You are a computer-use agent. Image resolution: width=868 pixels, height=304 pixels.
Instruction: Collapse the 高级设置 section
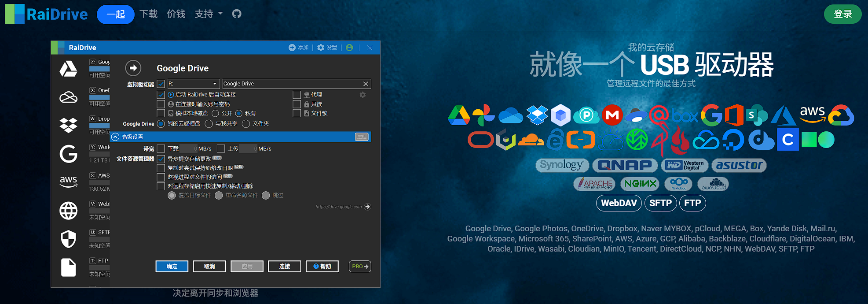(x=115, y=137)
